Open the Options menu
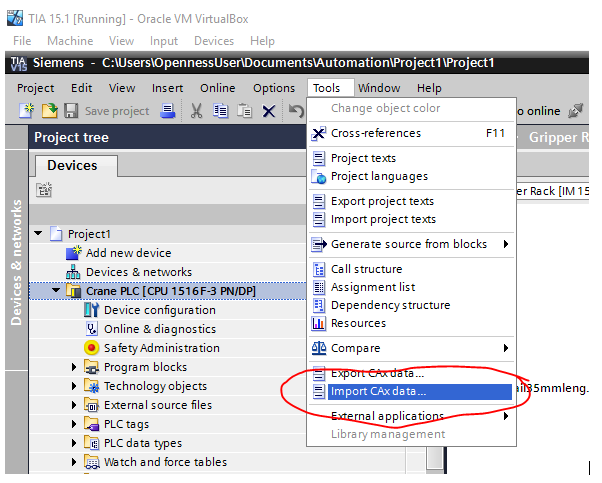 [274, 88]
